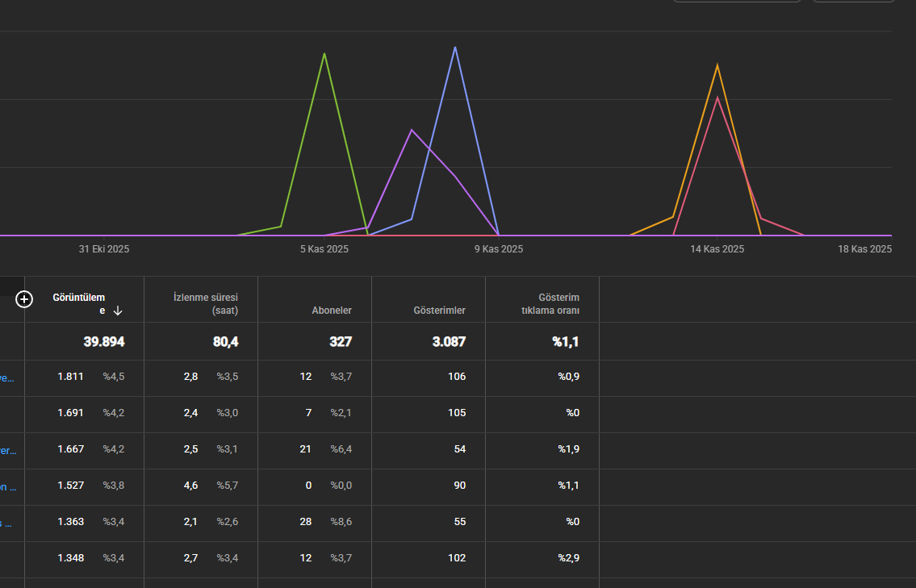Sort table by Görüntüleme column header
Image resolution: width=916 pixels, height=588 pixels.
coord(79,303)
